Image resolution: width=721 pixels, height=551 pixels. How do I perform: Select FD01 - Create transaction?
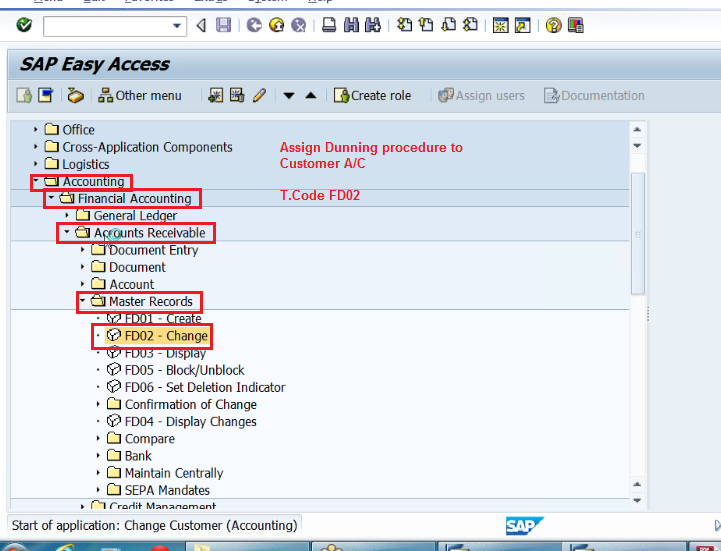[163, 318]
